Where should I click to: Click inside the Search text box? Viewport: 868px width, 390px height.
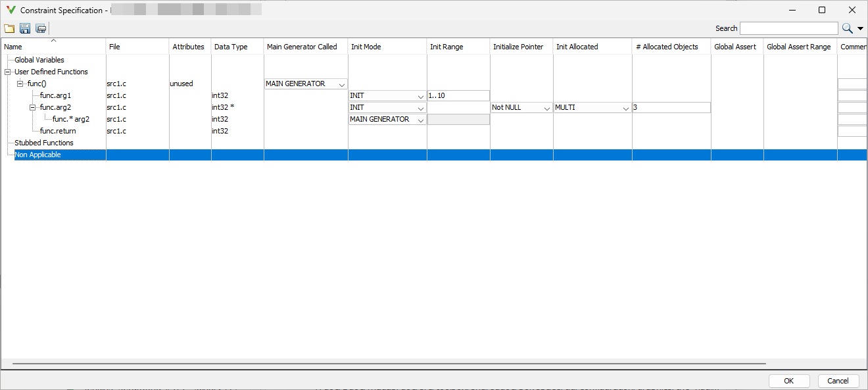point(788,28)
